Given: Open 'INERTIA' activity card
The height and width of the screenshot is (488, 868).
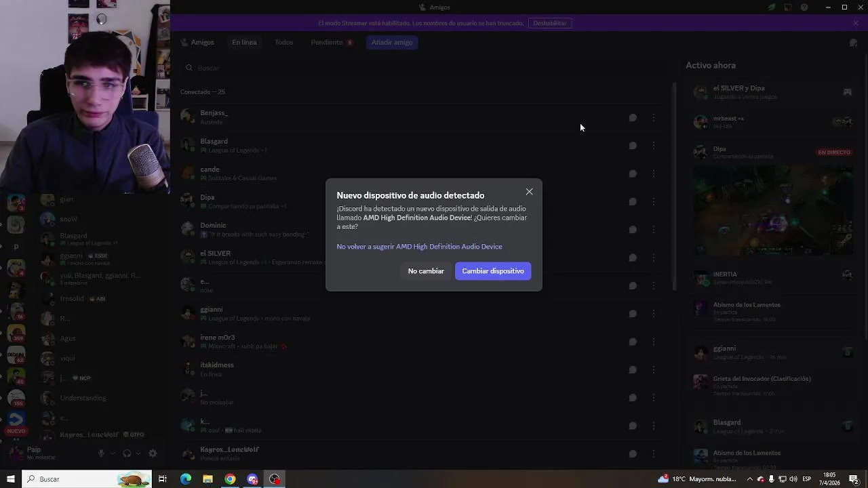Looking at the screenshot, I should click(773, 277).
